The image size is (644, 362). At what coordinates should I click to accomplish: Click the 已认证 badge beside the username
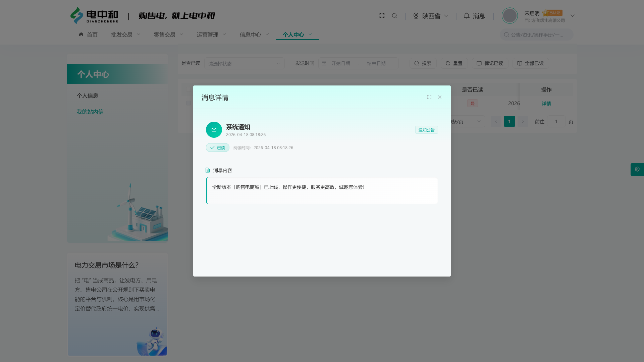pyautogui.click(x=552, y=13)
